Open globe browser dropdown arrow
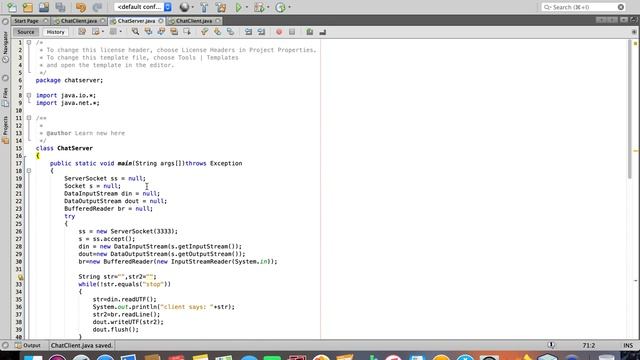 point(192,7)
